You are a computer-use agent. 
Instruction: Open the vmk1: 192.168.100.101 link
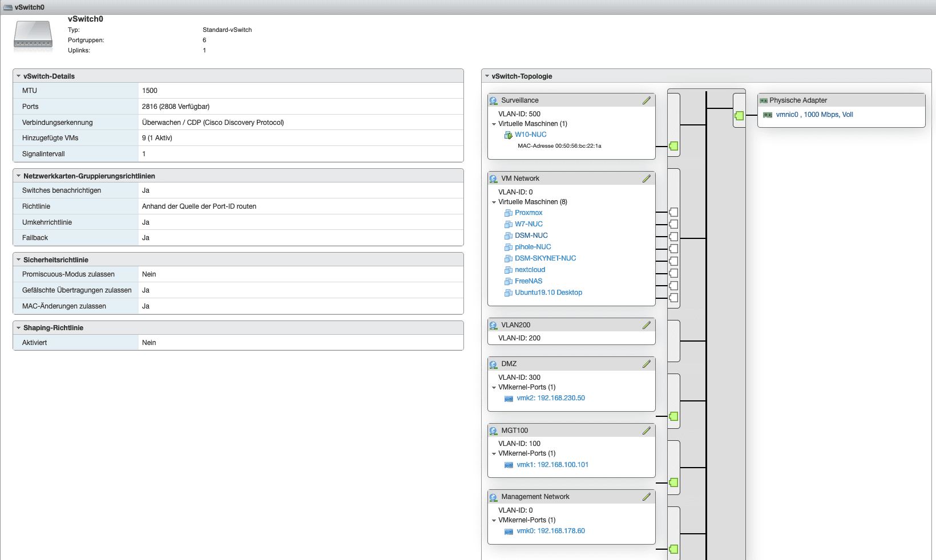[552, 465]
